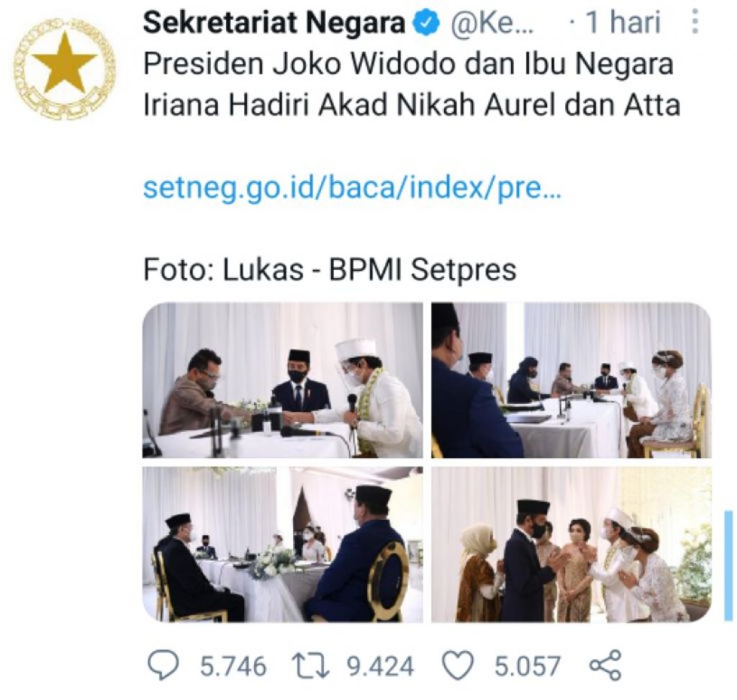Image resolution: width=737 pixels, height=700 pixels.
Task: Click the retweet arrows icon
Action: pyautogui.click(x=315, y=665)
